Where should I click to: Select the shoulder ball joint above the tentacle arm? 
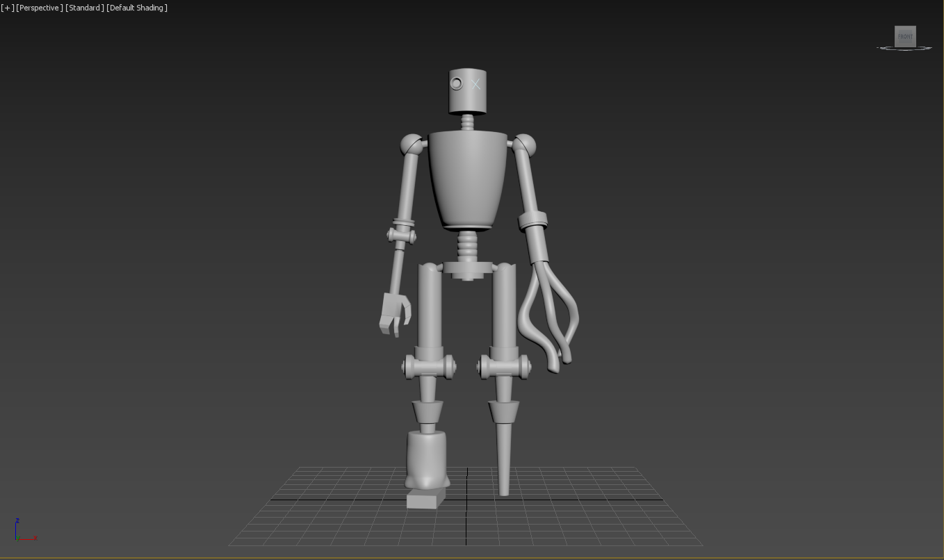[524, 145]
